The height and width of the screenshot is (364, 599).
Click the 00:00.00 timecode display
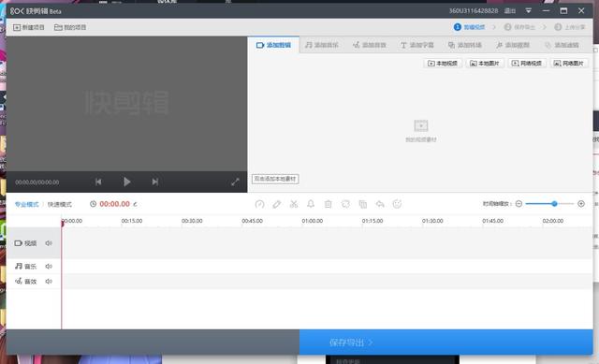click(x=114, y=204)
